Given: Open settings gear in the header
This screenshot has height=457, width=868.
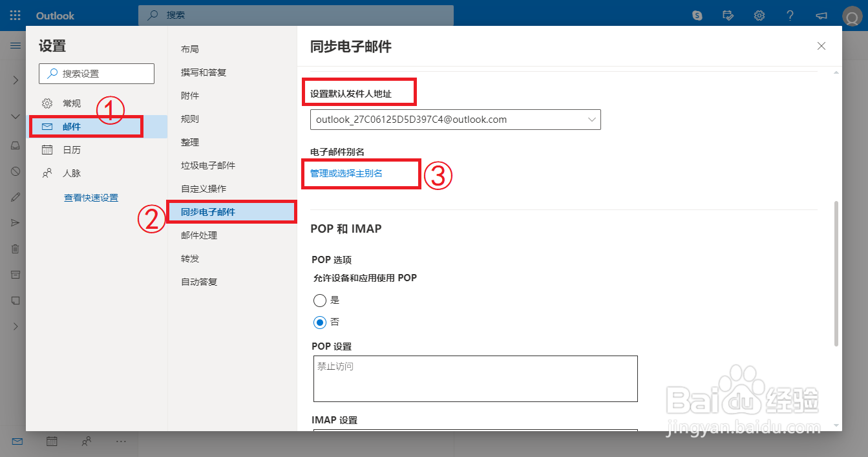Looking at the screenshot, I should point(759,15).
